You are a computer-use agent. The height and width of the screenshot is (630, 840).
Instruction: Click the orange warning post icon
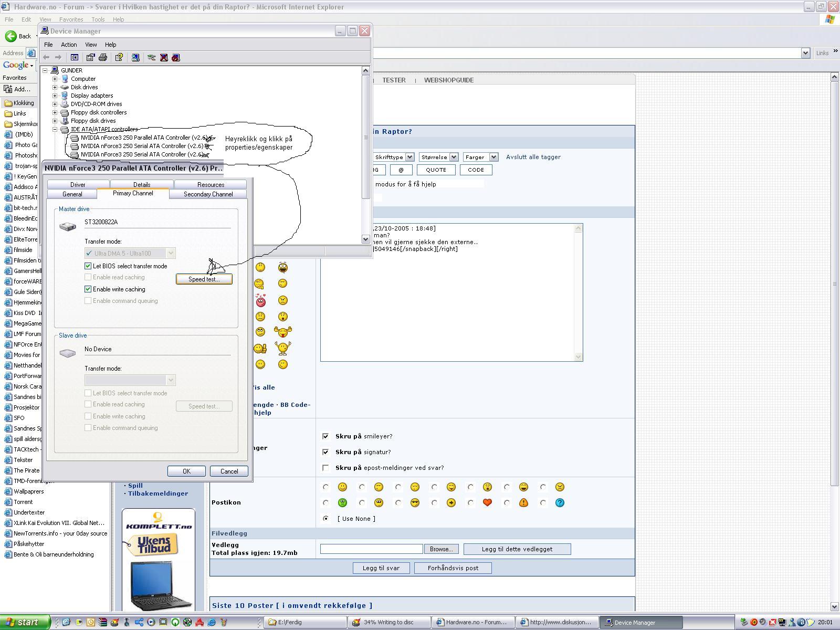click(x=523, y=502)
